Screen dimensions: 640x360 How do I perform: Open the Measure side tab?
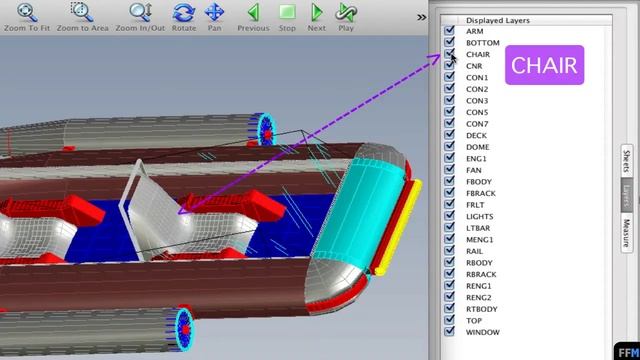pyautogui.click(x=627, y=233)
